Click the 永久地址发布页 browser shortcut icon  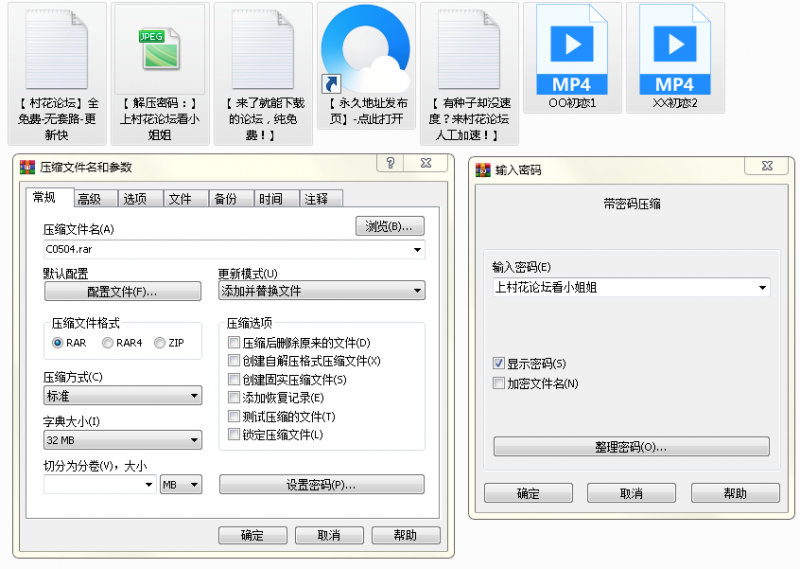(x=365, y=50)
